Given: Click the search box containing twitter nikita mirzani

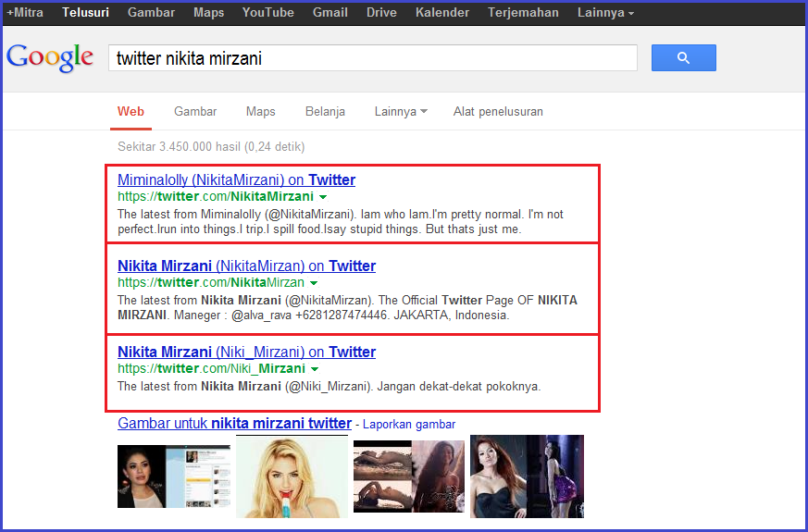Looking at the screenshot, I should coord(373,57).
